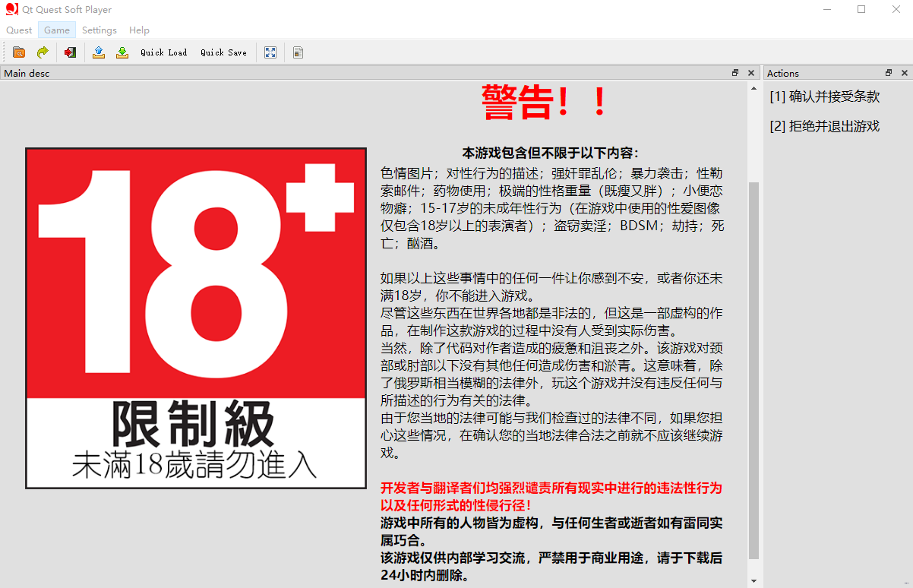913x588 pixels.
Task: Click the document window icon in toolbar
Action: click(298, 52)
